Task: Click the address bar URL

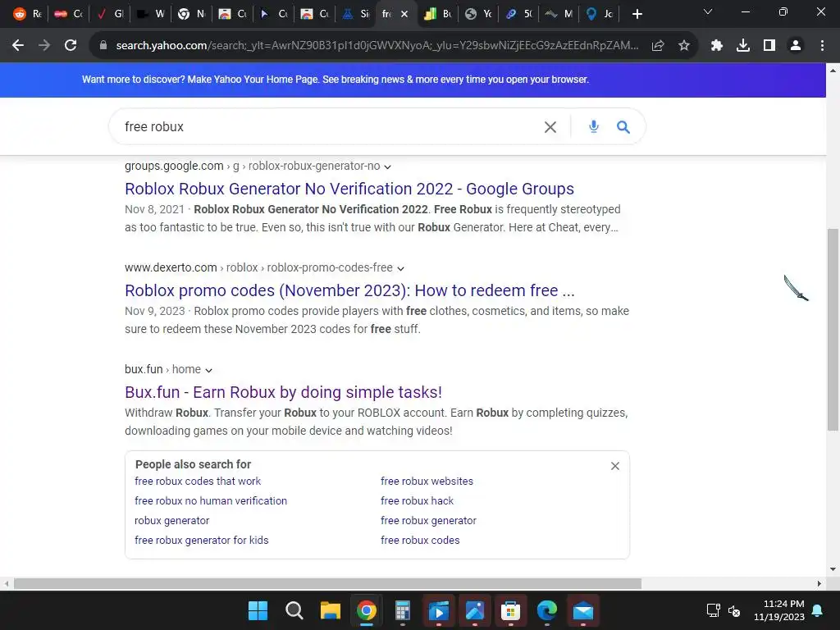Action: click(377, 46)
